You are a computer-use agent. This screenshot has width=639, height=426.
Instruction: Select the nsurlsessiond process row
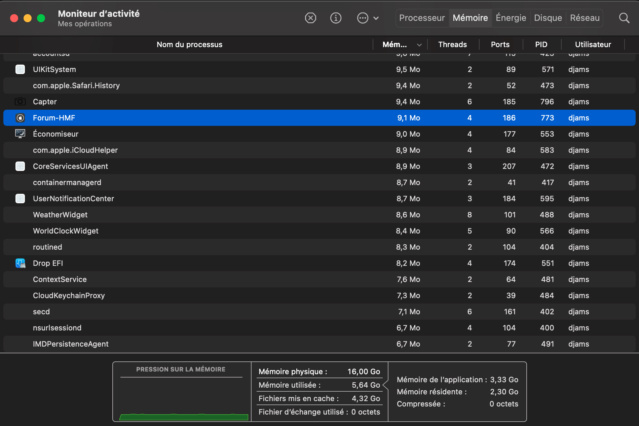tap(319, 328)
